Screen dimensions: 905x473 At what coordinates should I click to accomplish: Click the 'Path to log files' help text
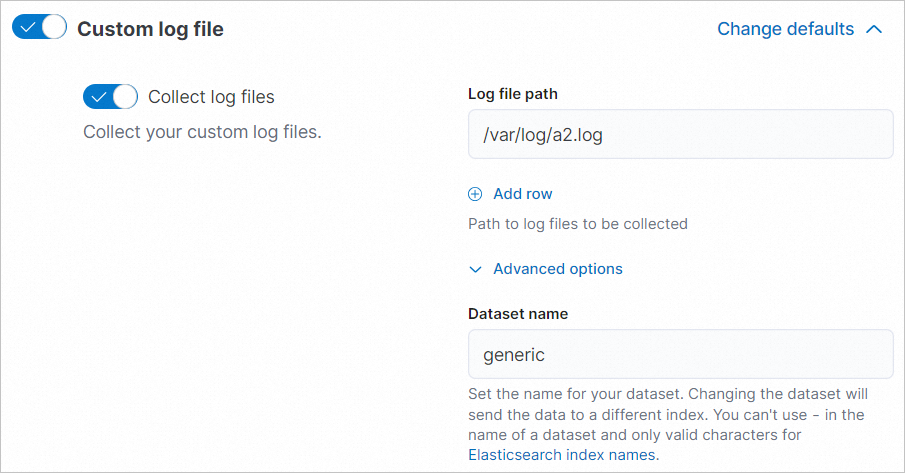578,224
